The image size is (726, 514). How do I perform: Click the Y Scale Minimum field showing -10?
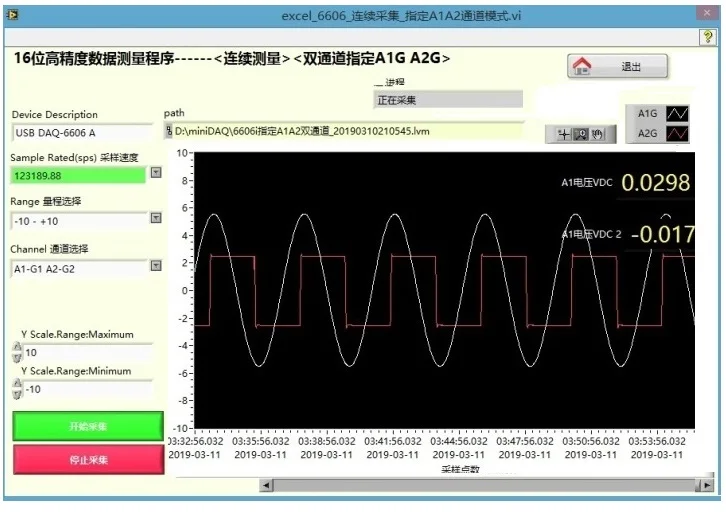tap(88, 389)
